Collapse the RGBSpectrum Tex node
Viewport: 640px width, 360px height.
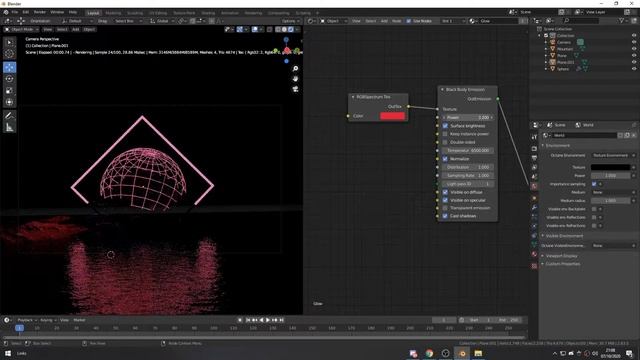(353, 97)
